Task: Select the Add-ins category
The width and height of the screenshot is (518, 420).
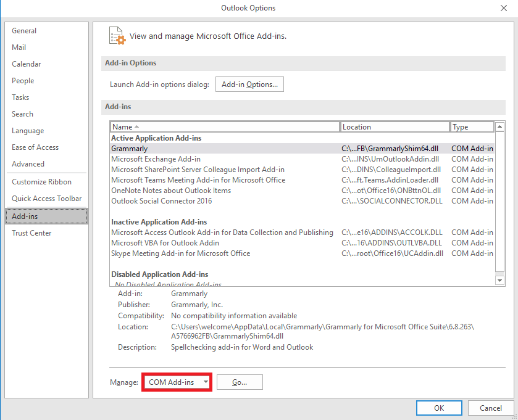Action: coord(46,216)
